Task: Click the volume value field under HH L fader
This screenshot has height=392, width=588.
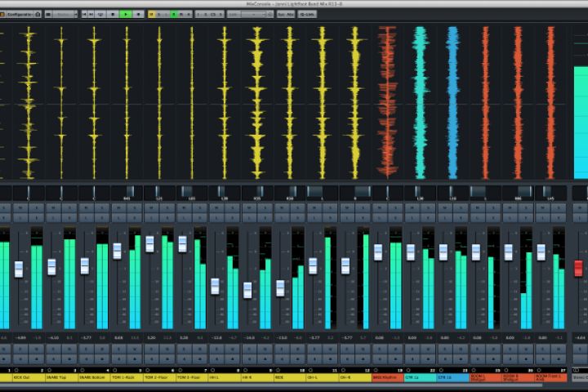Action: [x=216, y=338]
